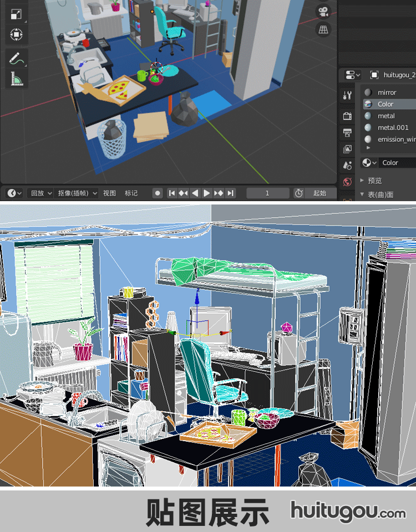Select the Transform tool in viewport toolbar
The height and width of the screenshot is (532, 416).
[x=16, y=34]
